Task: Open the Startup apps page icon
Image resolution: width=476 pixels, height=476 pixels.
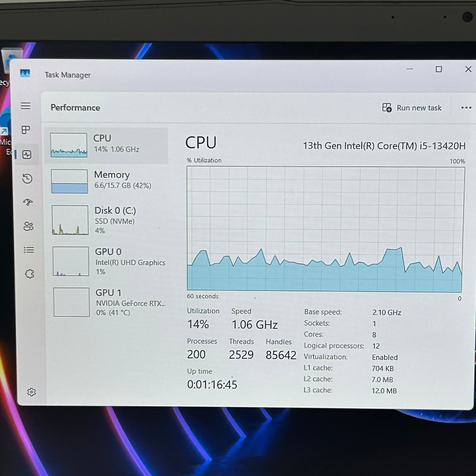Action: [x=28, y=202]
